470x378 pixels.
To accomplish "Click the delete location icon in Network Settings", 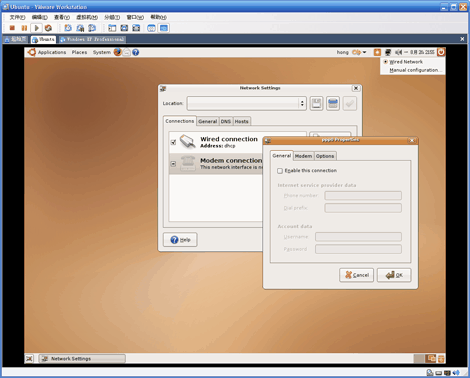I will (333, 103).
